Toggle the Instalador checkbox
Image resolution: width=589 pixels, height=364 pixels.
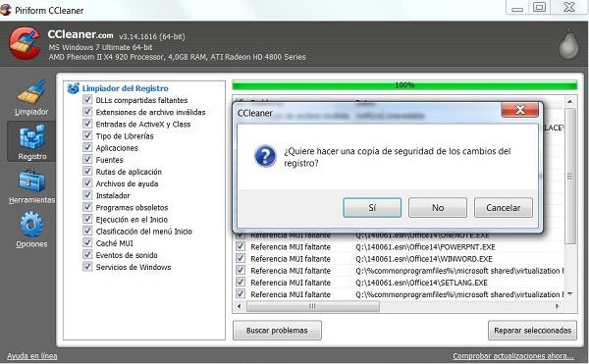tap(87, 195)
